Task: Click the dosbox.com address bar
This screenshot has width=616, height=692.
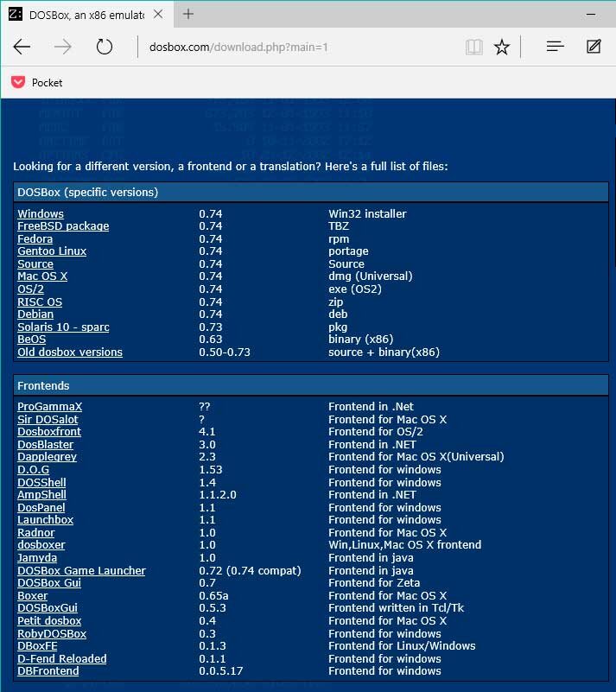Action: point(238,47)
